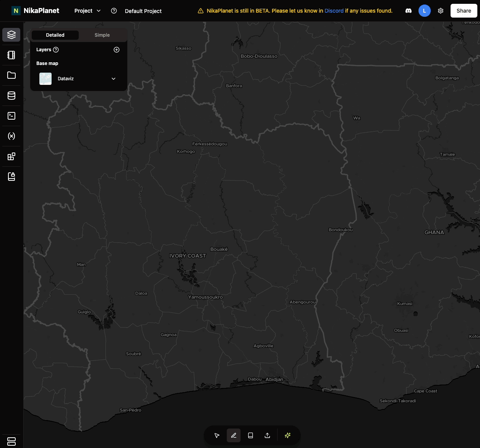Click the Default Project name
The width and height of the screenshot is (480, 448).
[x=143, y=11]
